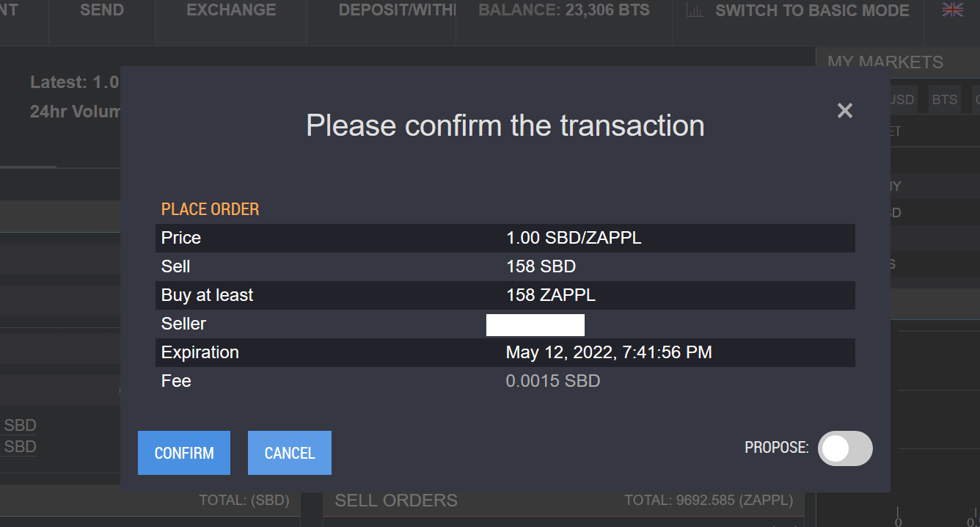Toggle the Propose switch
Screen dimensions: 980x527
click(x=845, y=448)
